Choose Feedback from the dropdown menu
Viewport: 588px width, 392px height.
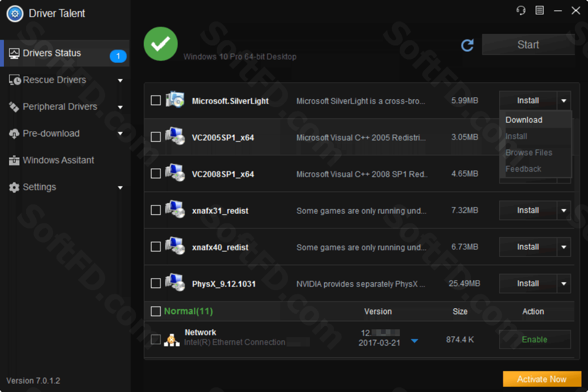[536, 169]
